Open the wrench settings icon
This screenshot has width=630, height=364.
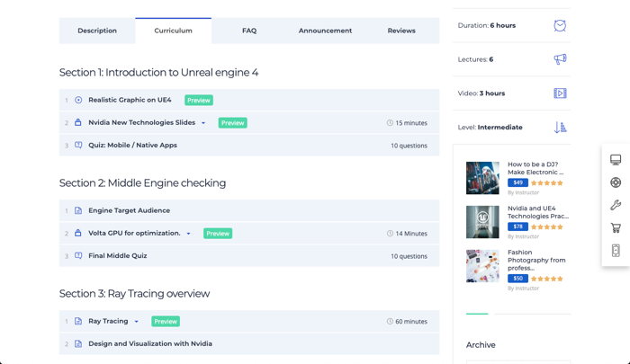pos(616,205)
